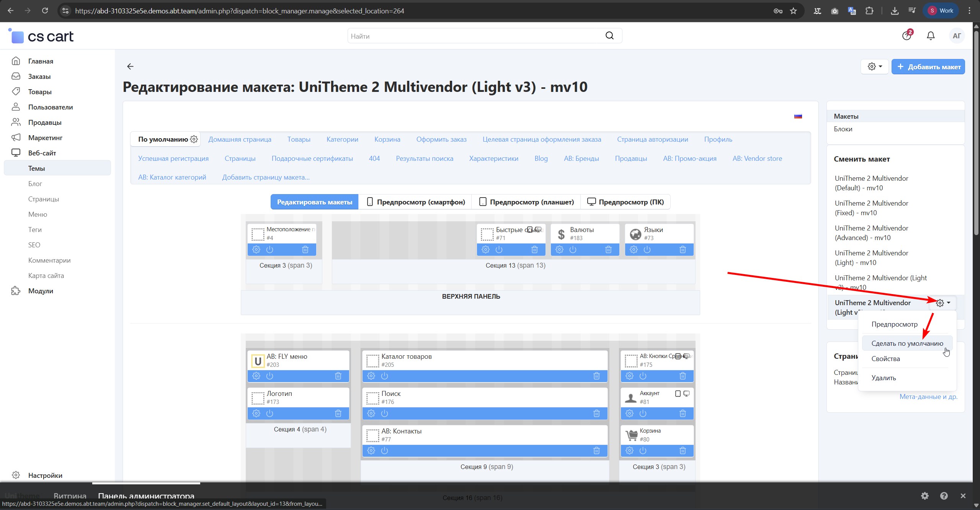Reload the page in browser
This screenshot has height=510, width=980.
[x=45, y=11]
